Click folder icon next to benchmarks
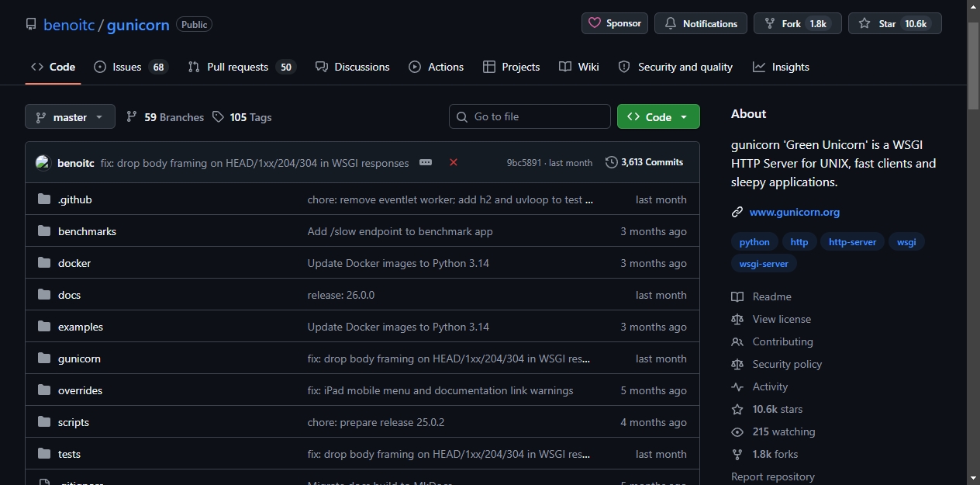The height and width of the screenshot is (485, 980). pyautogui.click(x=44, y=231)
